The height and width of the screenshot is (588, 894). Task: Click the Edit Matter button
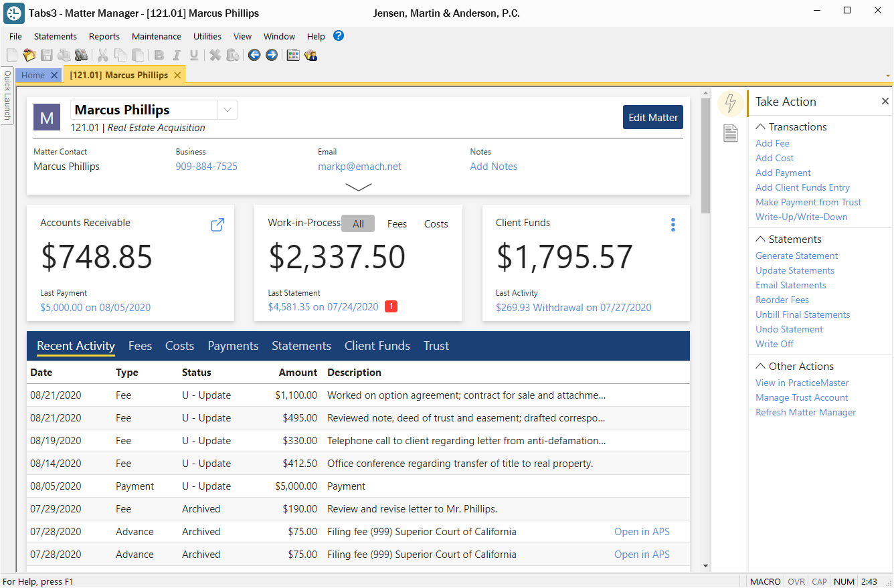[x=653, y=117]
